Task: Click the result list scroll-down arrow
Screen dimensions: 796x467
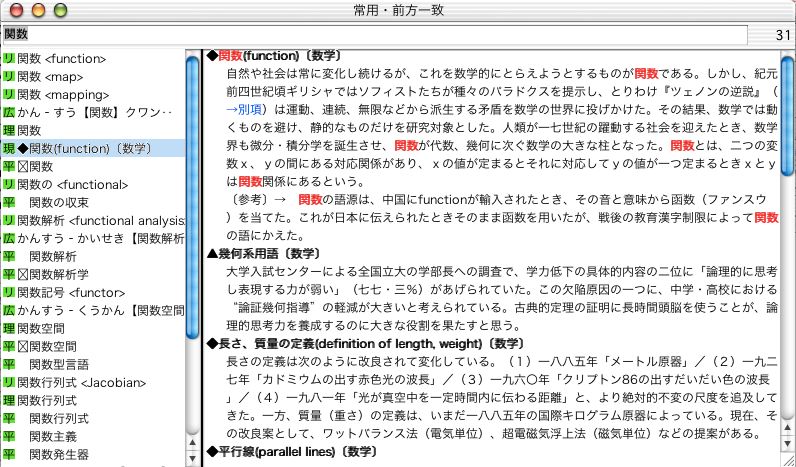Action: click(x=192, y=457)
